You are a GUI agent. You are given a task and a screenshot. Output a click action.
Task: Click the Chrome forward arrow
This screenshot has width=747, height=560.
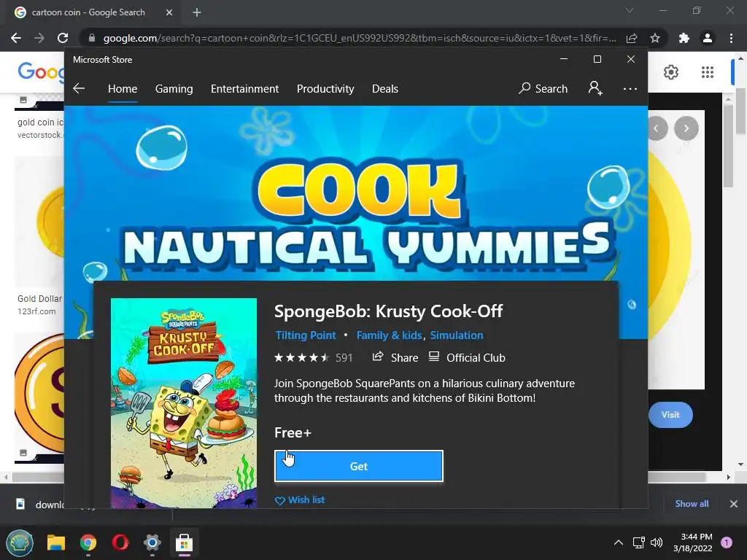coord(39,38)
